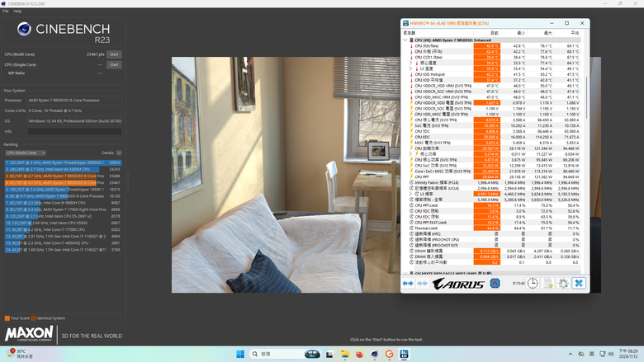
Task: Select ranking row 3 Ryzen 7 9850X3D 23486
Action: click(x=64, y=176)
